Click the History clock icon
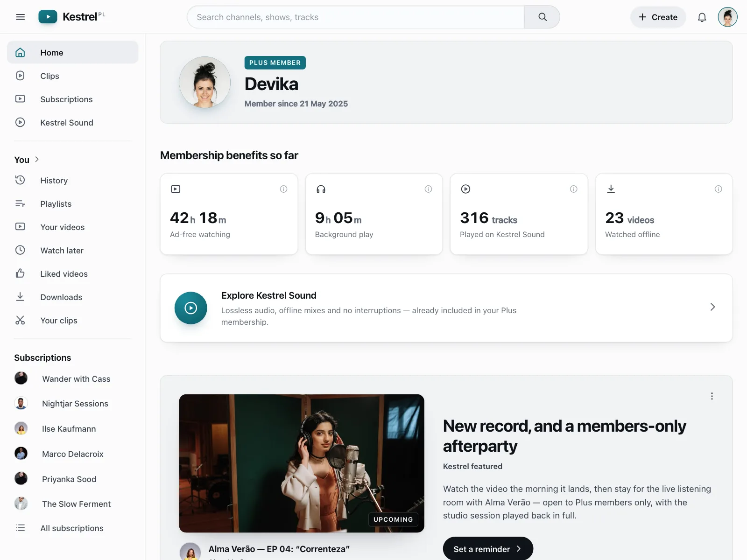This screenshot has height=560, width=747. tap(20, 180)
